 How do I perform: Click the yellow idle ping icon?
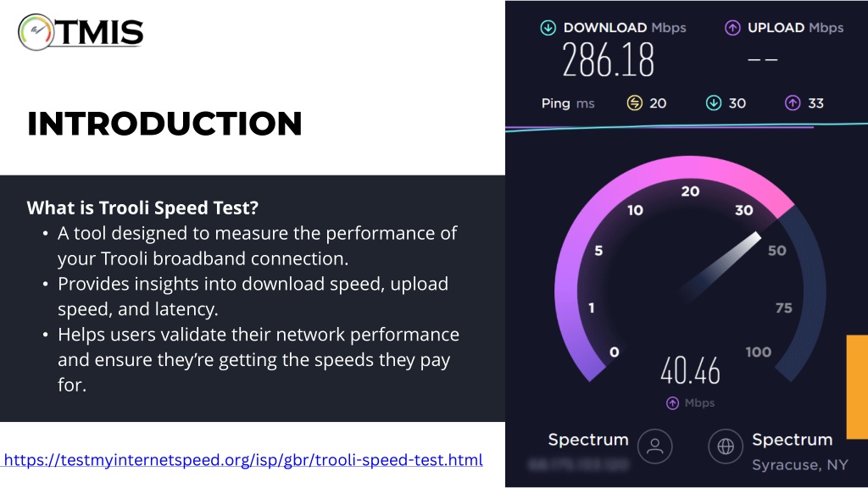click(634, 103)
